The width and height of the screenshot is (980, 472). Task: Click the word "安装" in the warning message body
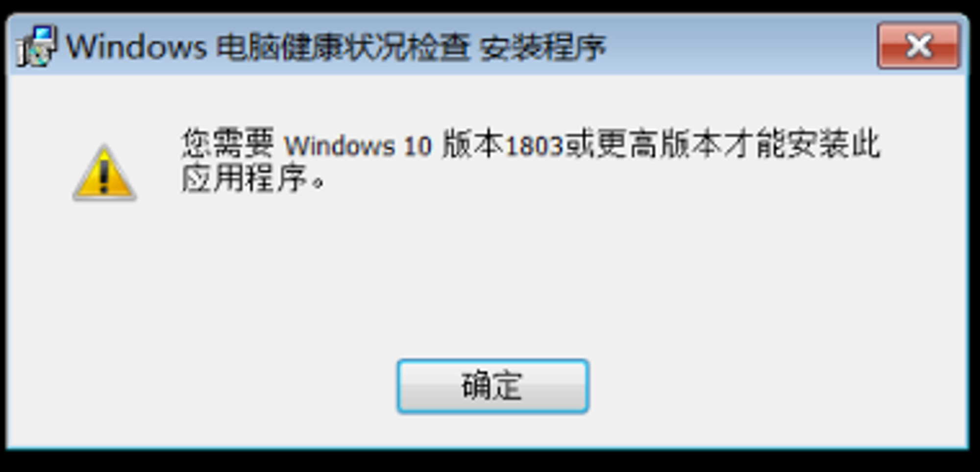pos(817,144)
